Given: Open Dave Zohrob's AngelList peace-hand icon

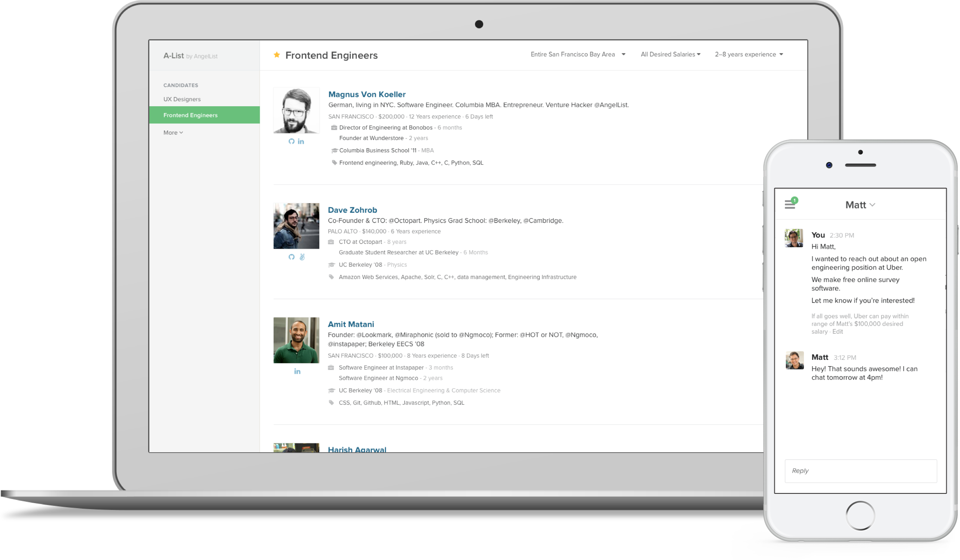Looking at the screenshot, I should (302, 257).
